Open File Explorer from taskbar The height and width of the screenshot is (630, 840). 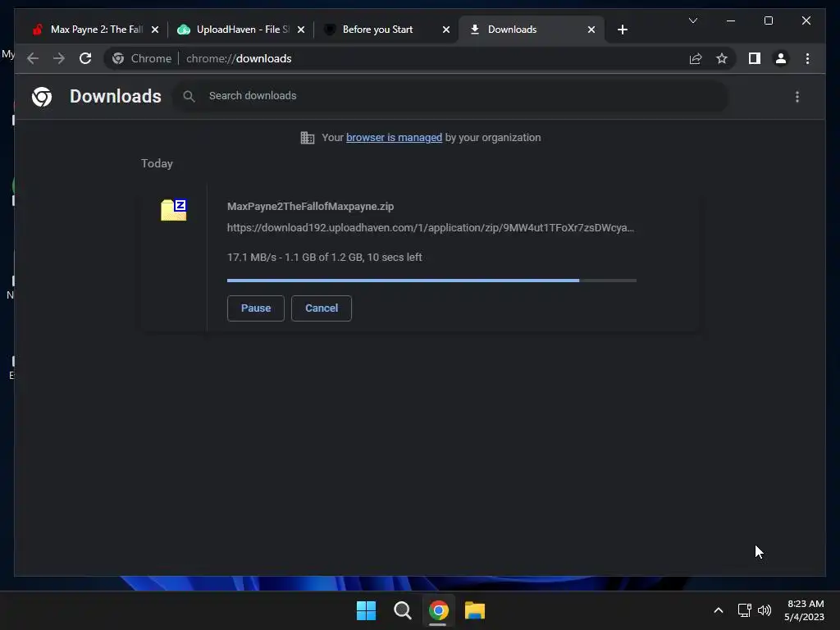pos(475,610)
